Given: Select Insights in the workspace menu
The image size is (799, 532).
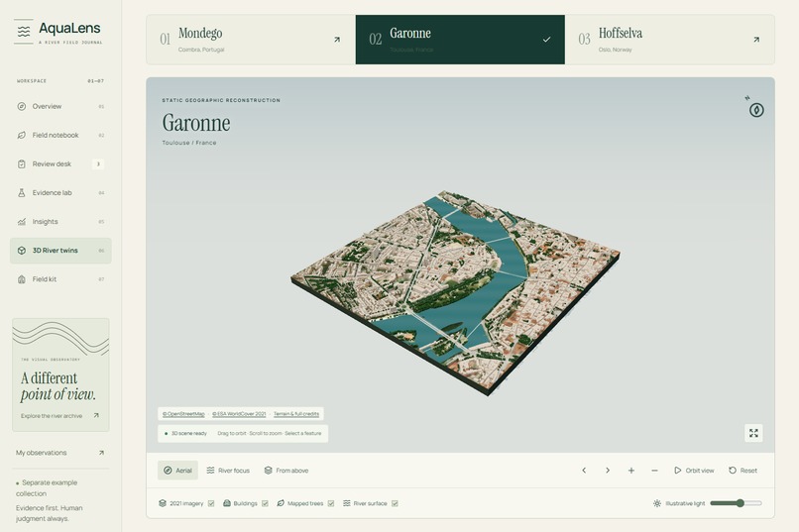Looking at the screenshot, I should coord(60,222).
